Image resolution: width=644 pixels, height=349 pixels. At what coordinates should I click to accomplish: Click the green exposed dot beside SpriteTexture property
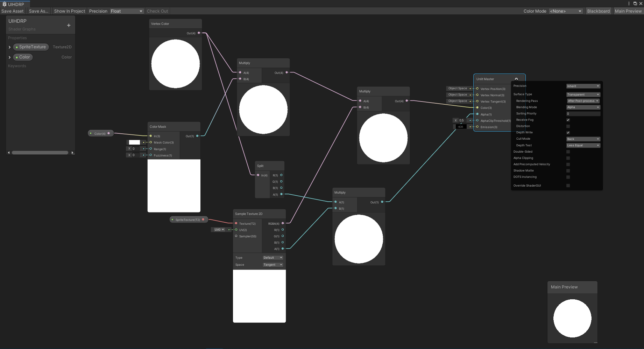(16, 47)
